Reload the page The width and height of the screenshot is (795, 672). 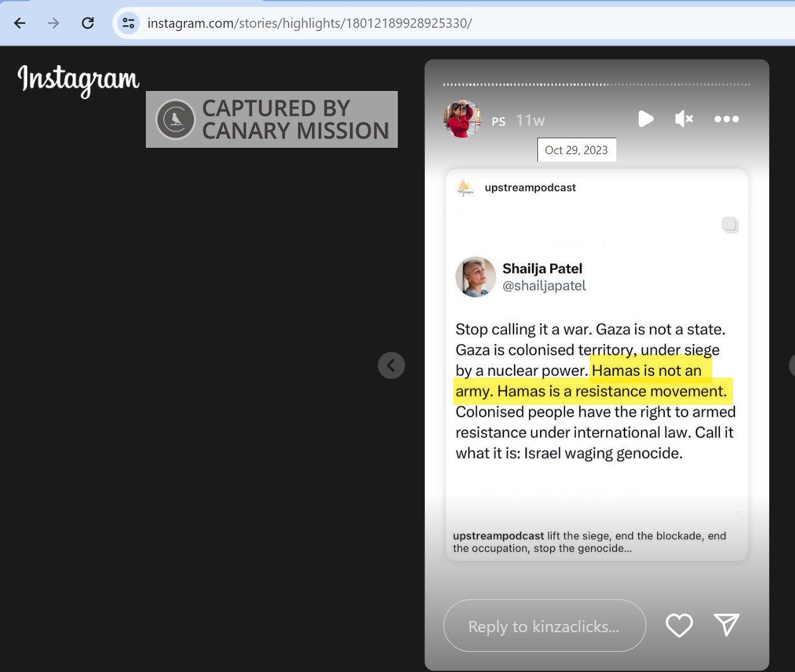[x=88, y=23]
